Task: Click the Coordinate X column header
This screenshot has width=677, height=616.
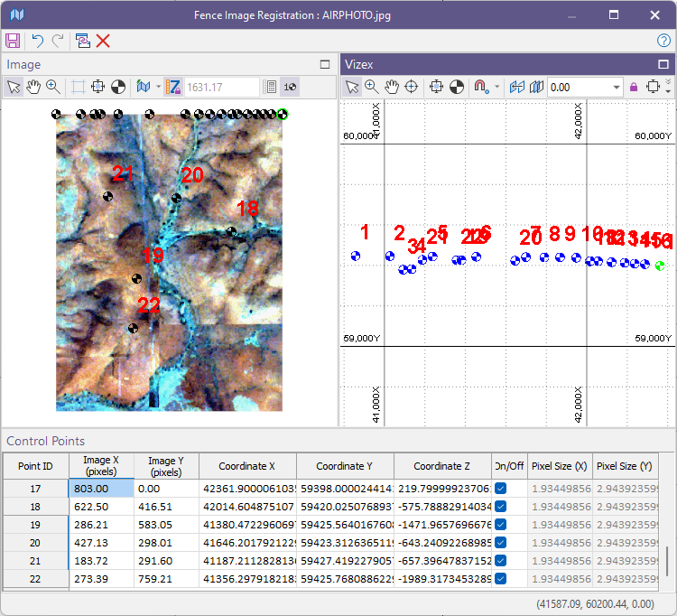Action: (x=247, y=466)
